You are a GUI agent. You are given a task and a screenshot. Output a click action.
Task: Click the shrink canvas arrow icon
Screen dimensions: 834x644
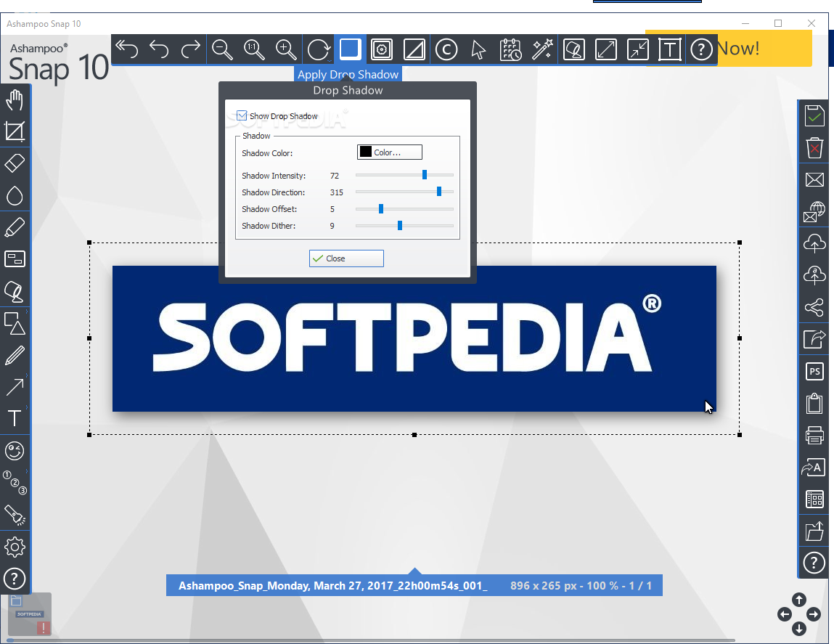(638, 49)
